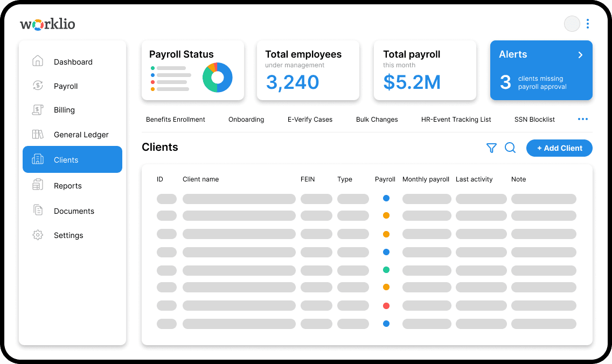Click the Clients building icon in sidebar
612x364 pixels.
coord(38,159)
